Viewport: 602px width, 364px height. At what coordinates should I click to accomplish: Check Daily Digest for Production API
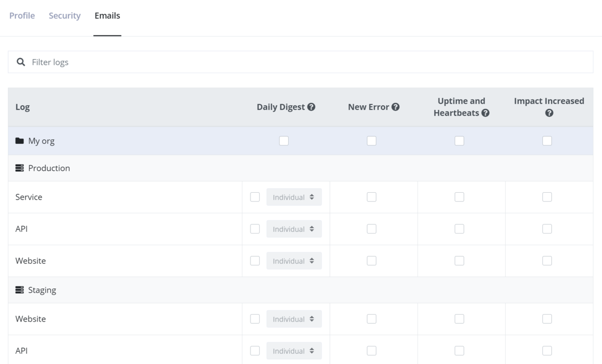pos(255,229)
